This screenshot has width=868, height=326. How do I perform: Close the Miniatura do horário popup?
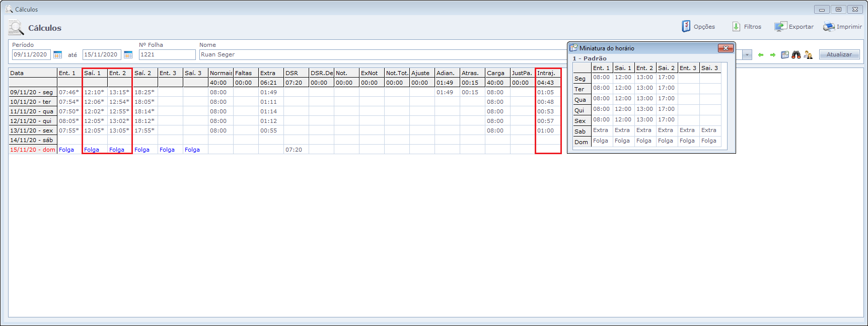(x=725, y=48)
